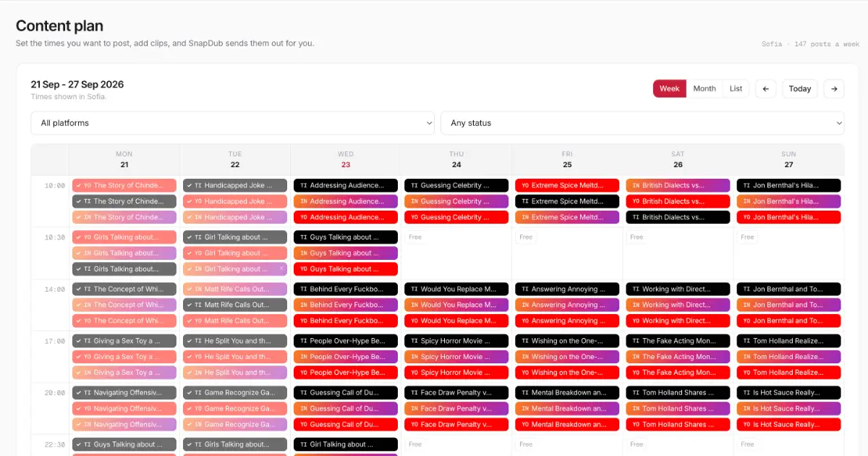
Task: Open YO Handicapped Joke post on Tuesday
Action: click(x=235, y=201)
